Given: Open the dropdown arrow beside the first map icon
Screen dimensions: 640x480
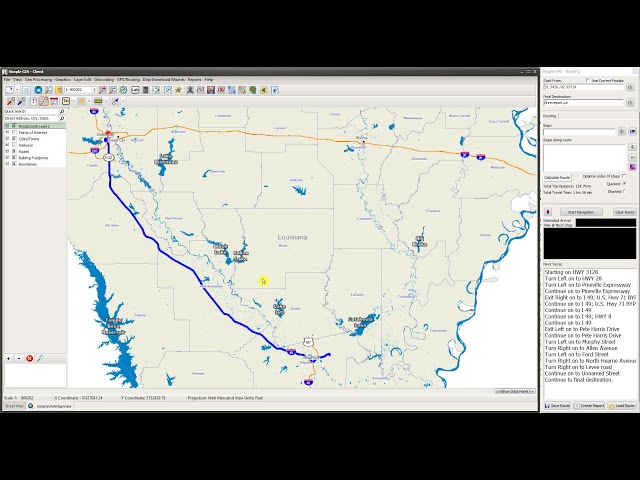Looking at the screenshot, I should pos(17,90).
